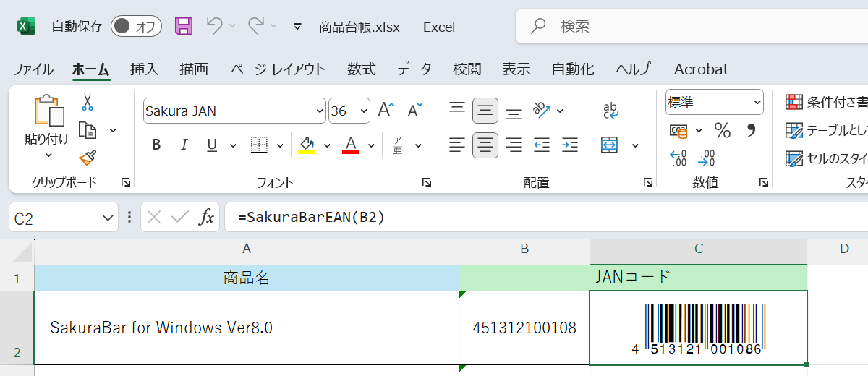Click the Excel app icon in title bar
Viewport: 868px width, 376px height.
(26, 27)
